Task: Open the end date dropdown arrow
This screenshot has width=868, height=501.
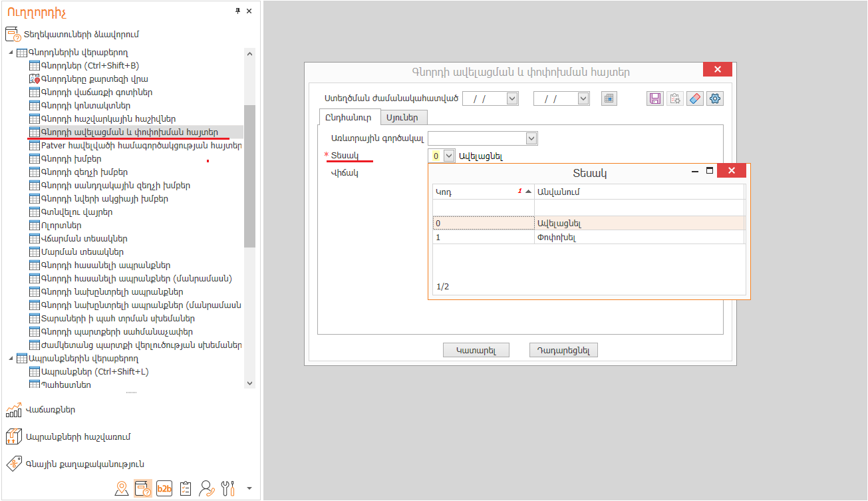Action: click(x=583, y=98)
